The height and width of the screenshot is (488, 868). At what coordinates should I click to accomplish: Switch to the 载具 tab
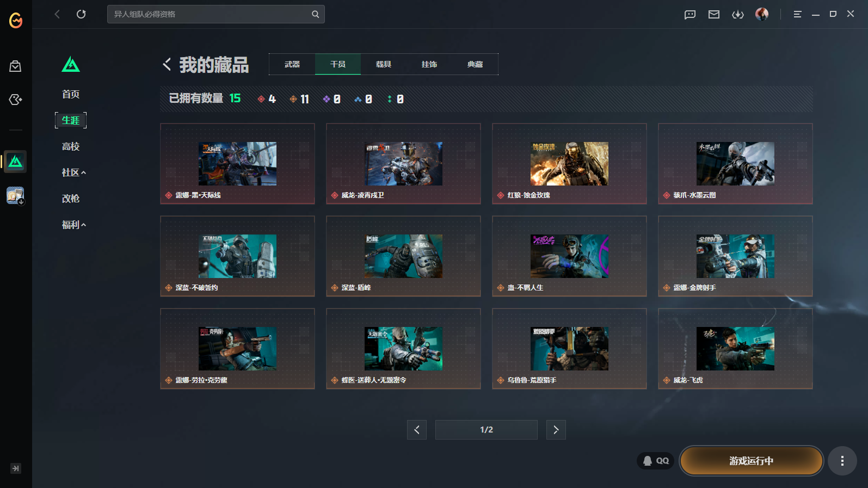pyautogui.click(x=384, y=64)
